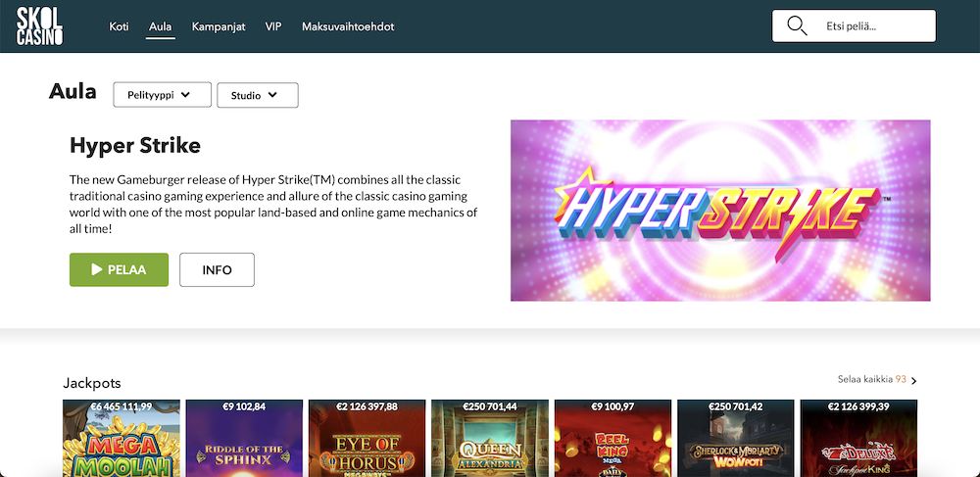
Task: Expand the Pelityyppi dropdown
Action: point(163,95)
